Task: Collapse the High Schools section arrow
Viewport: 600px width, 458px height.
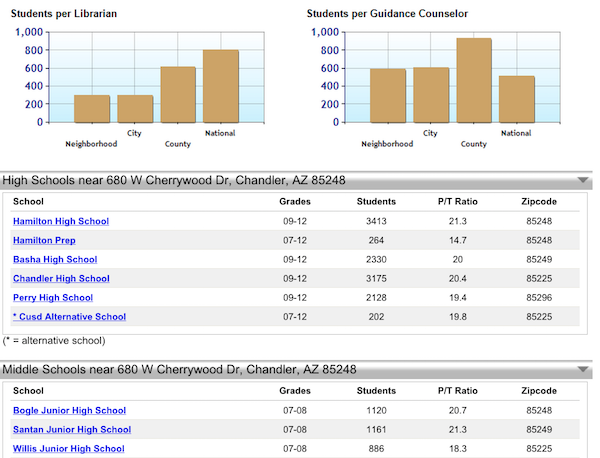Action: 582,180
